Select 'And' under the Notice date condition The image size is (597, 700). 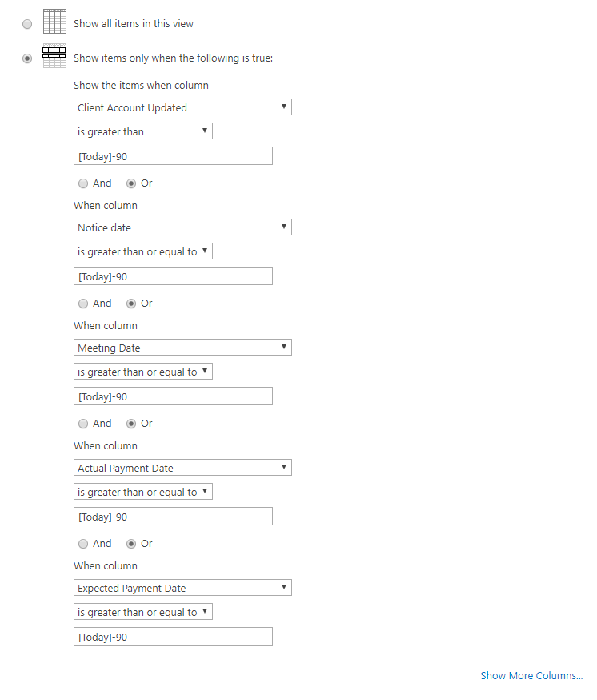[x=83, y=304]
